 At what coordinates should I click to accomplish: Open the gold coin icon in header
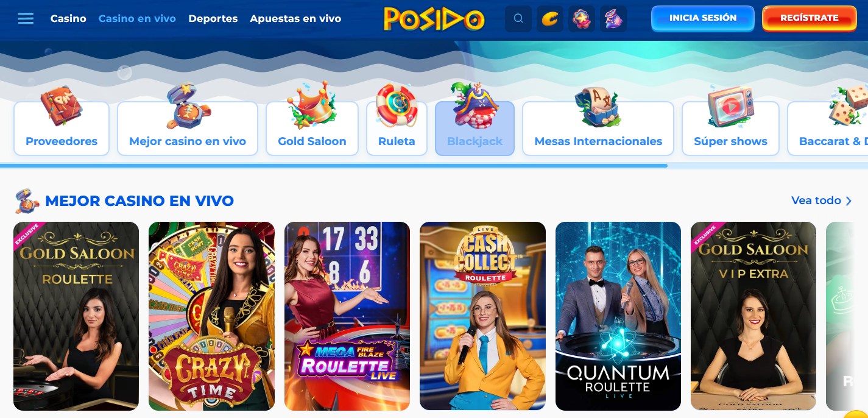[x=550, y=19]
